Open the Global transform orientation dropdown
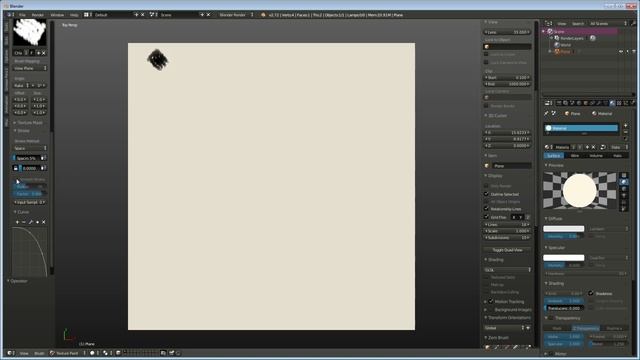640x360 pixels. click(x=503, y=328)
